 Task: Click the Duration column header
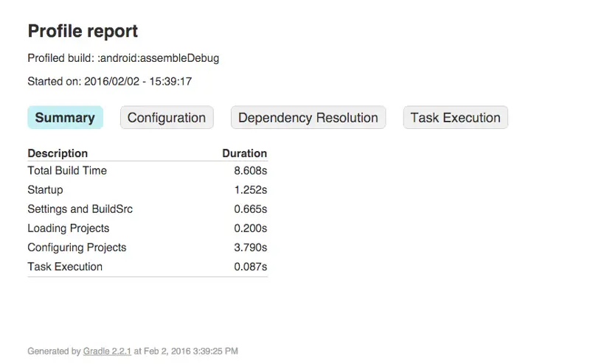244,153
